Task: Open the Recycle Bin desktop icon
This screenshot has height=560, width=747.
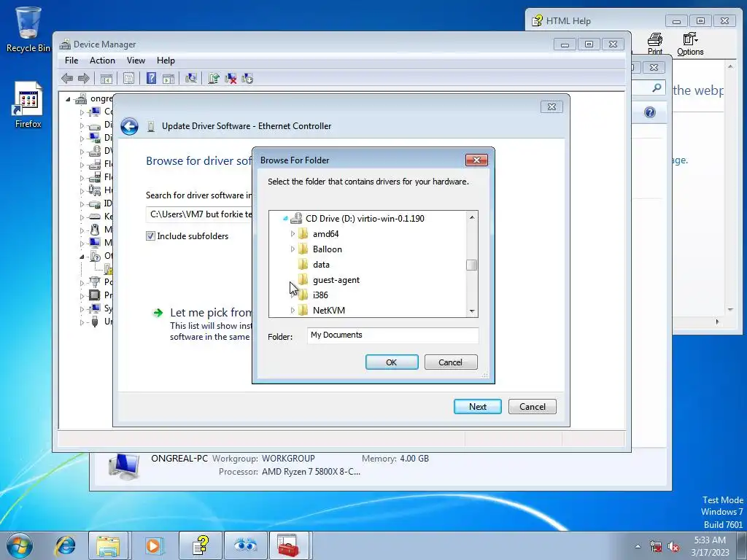Action: [28, 29]
